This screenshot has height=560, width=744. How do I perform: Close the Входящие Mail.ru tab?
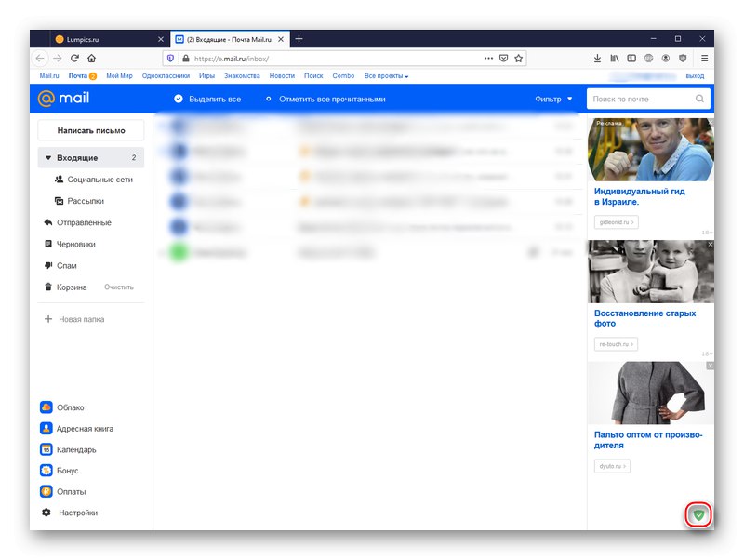(281, 39)
